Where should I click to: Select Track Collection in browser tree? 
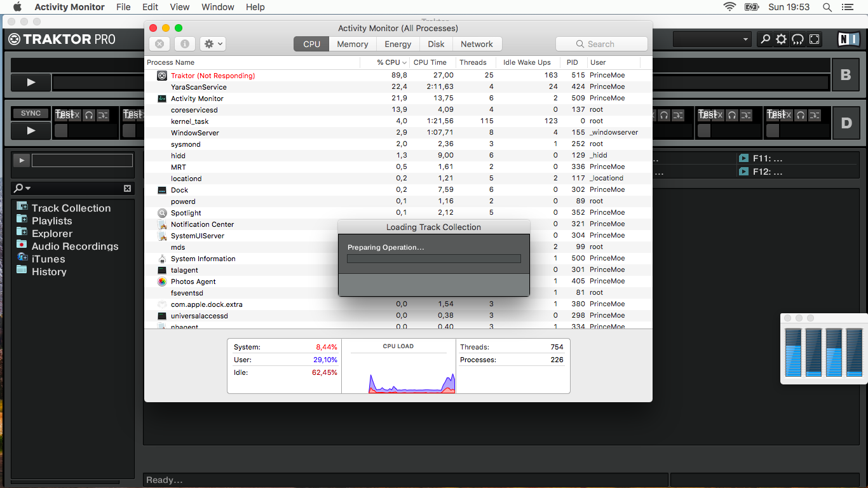[71, 208]
